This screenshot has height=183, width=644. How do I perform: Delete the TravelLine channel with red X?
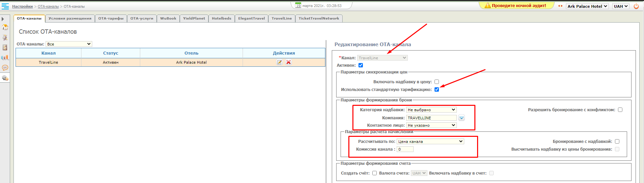289,62
